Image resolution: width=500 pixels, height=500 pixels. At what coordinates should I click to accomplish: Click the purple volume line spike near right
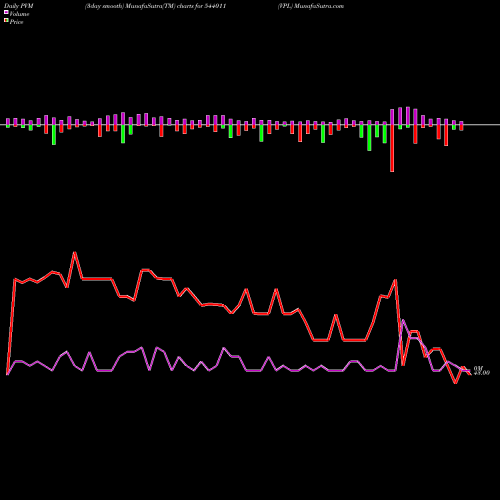pos(403,320)
